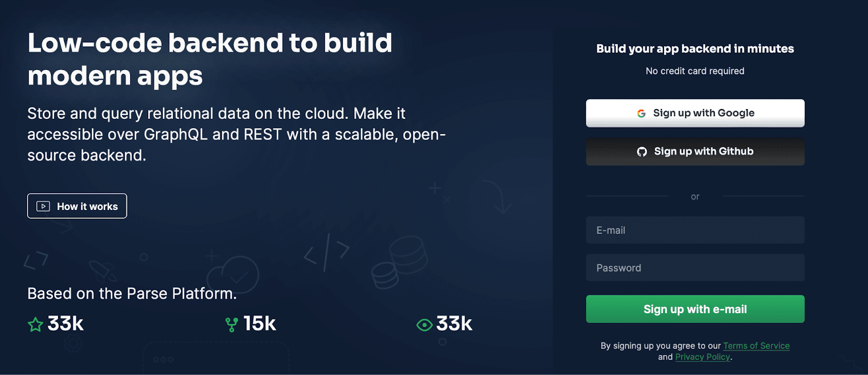Image resolution: width=868 pixels, height=375 pixels.
Task: Click the E-mail input field
Action: pyautogui.click(x=695, y=230)
